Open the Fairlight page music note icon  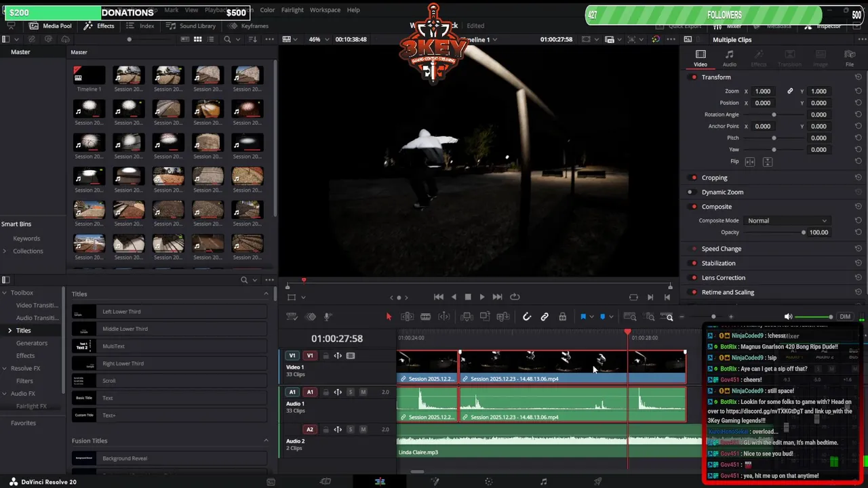pos(543,481)
